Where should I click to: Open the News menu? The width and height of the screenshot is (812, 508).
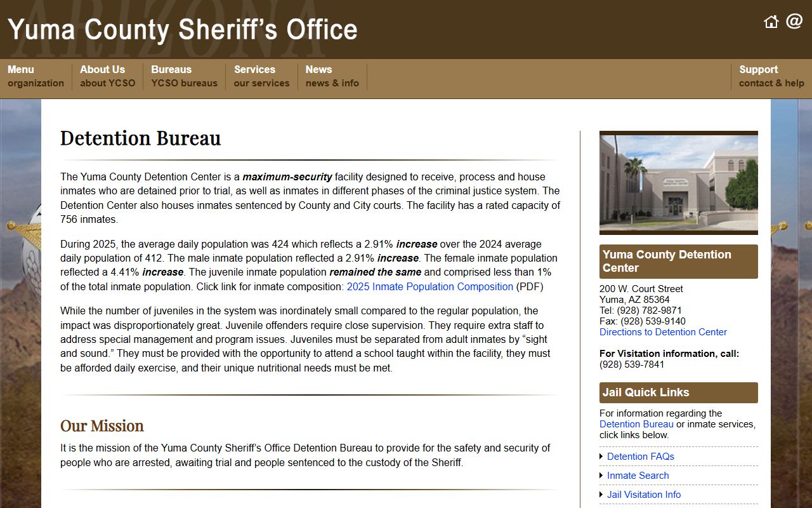coord(332,76)
